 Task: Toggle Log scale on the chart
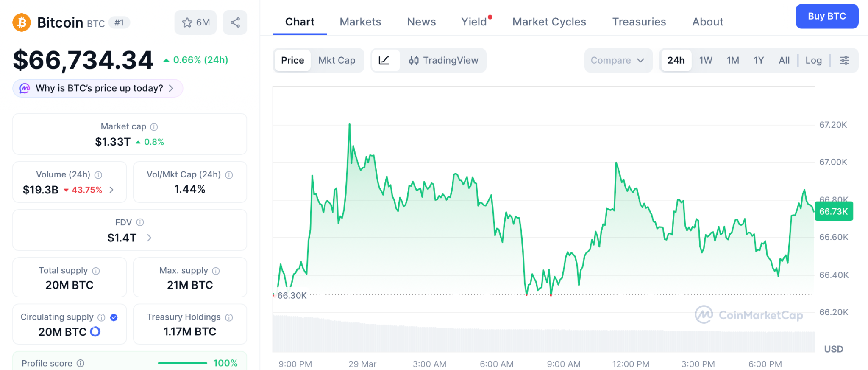click(813, 60)
